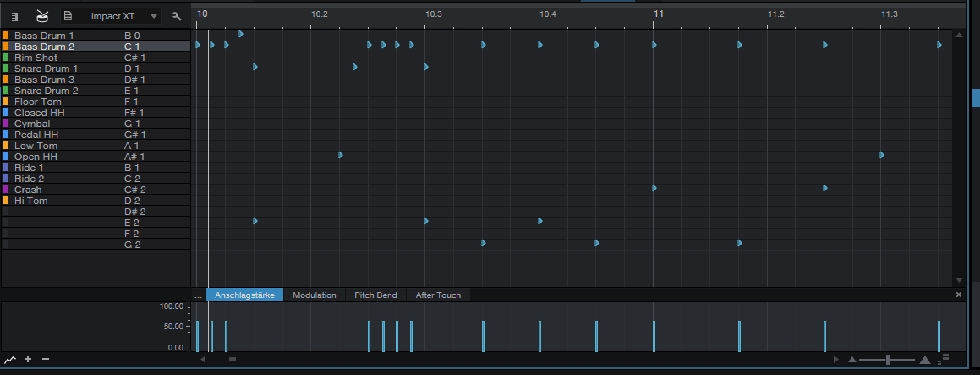Switch to the Anschlagstärke tab
The width and height of the screenshot is (980, 375).
pyautogui.click(x=245, y=295)
